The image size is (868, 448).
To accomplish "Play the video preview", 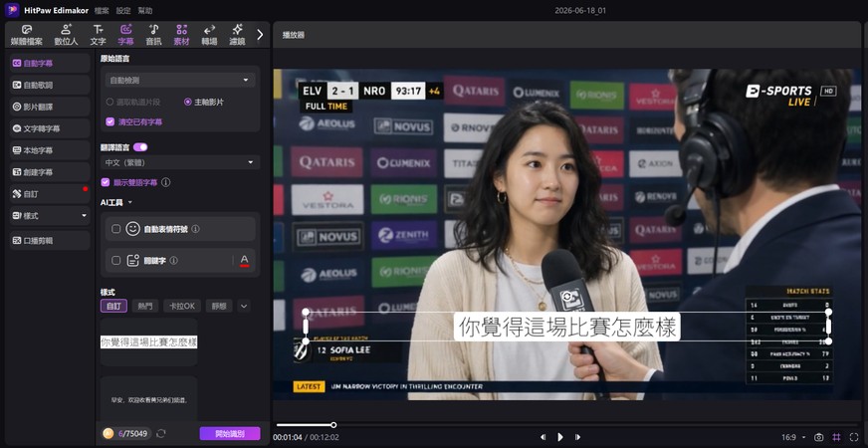I will click(x=560, y=437).
